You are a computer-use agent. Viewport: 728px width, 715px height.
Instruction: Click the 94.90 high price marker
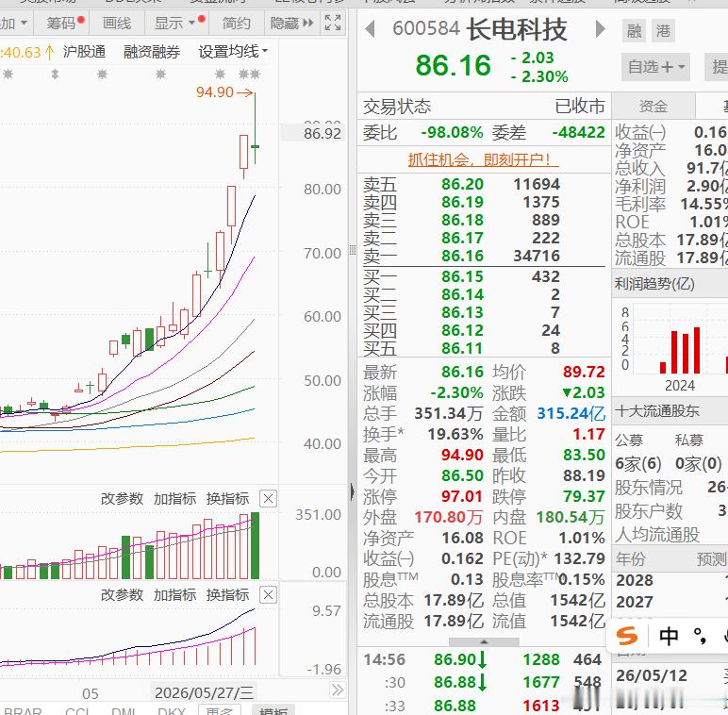coord(224,91)
